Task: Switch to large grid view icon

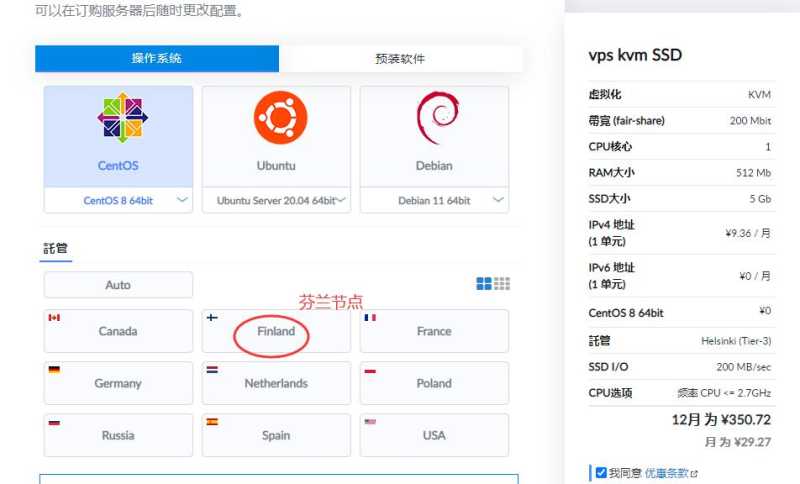Action: coord(484,284)
